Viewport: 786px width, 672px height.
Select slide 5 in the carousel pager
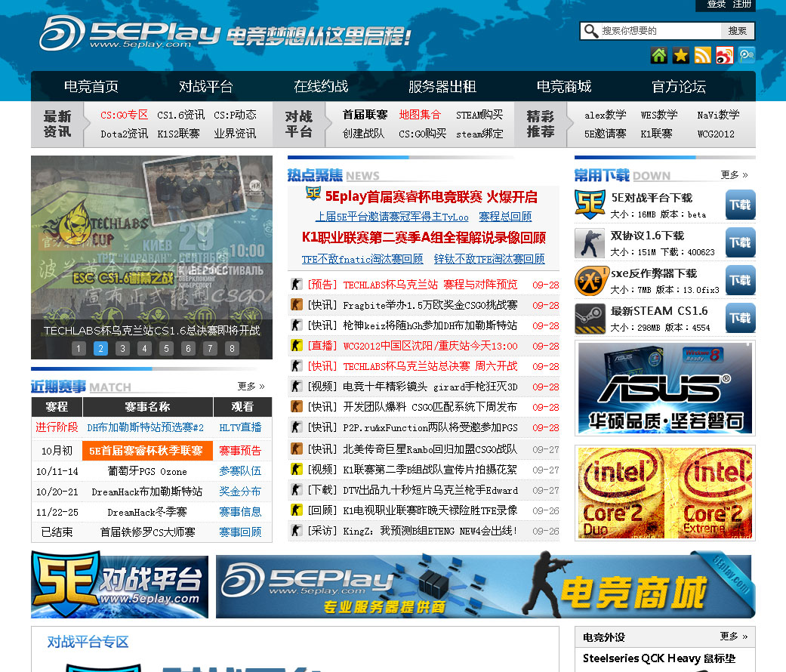(166, 348)
